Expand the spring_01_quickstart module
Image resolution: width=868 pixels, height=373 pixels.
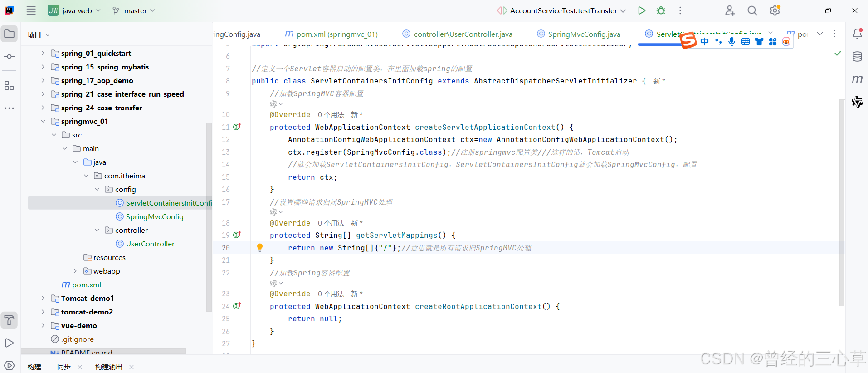43,53
